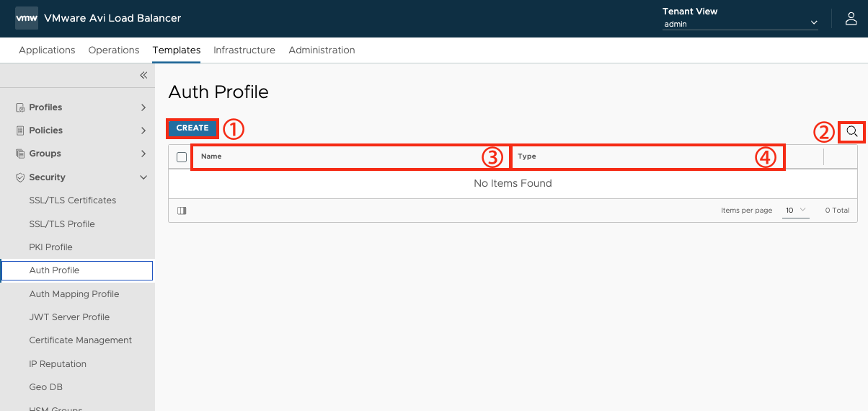Open the Tenant View admin dropdown
868x411 pixels.
(x=740, y=23)
